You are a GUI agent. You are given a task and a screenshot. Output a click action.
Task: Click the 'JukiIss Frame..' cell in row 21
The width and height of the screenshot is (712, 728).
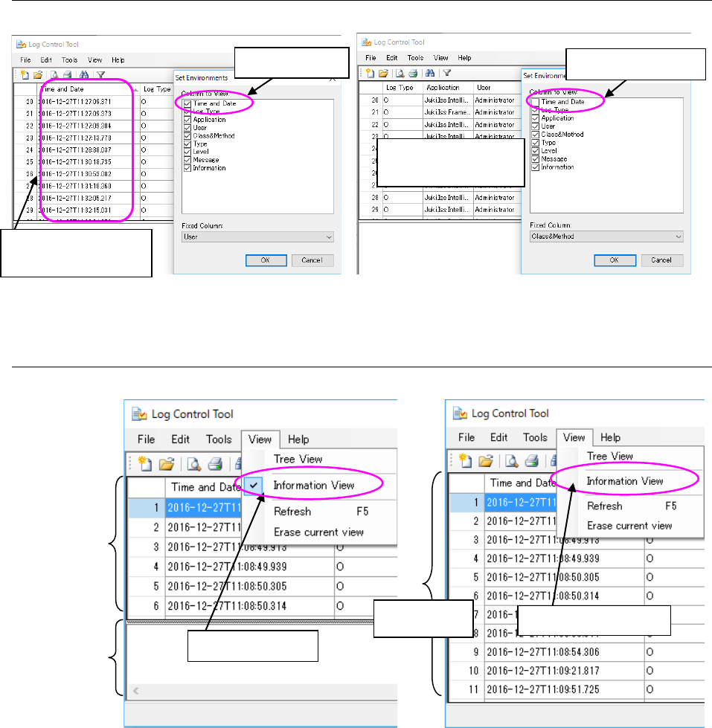[x=448, y=112]
